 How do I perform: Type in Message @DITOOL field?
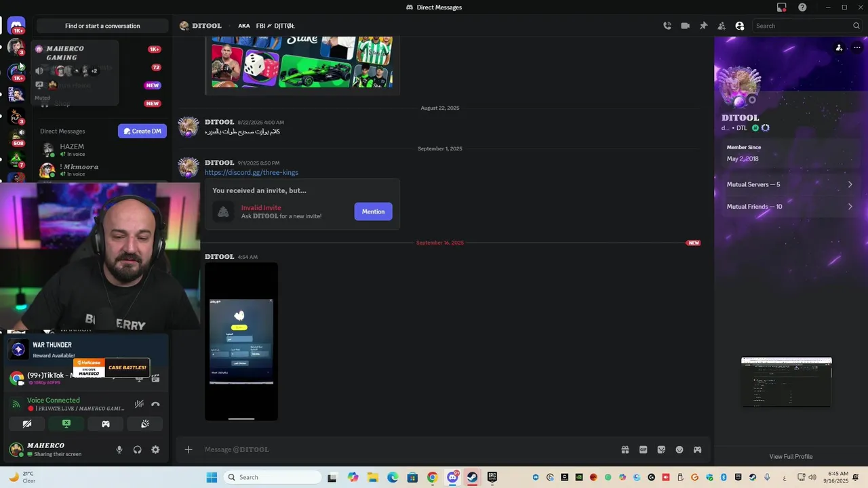tap(407, 449)
